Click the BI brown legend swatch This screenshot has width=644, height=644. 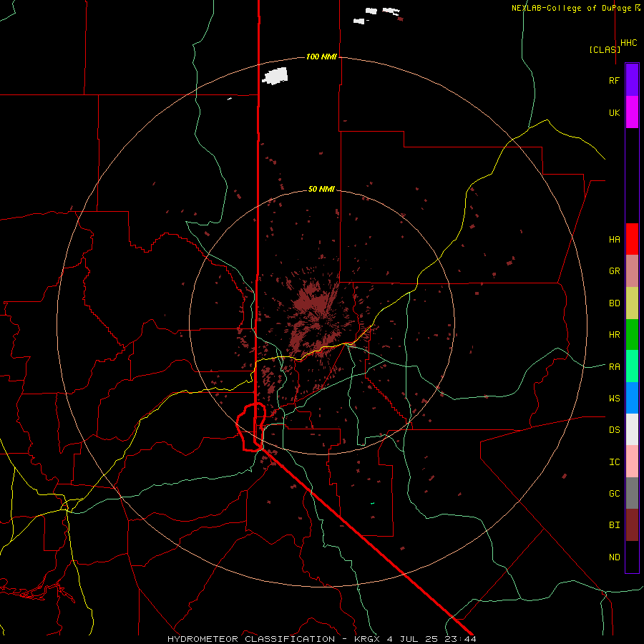[632, 525]
